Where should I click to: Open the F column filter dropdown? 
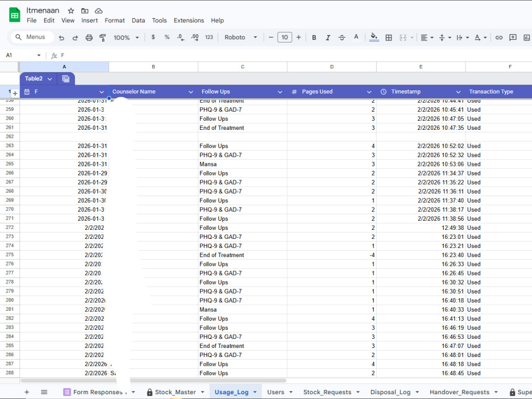point(102,92)
